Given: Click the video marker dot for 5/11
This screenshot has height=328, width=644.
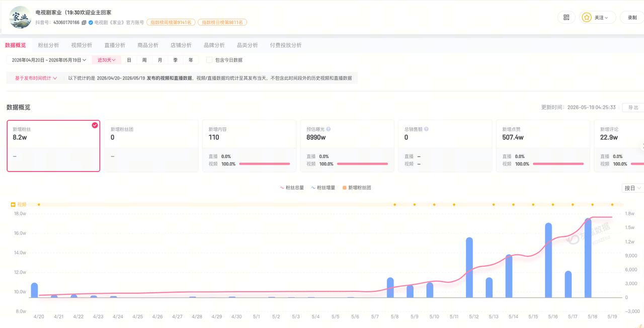Looking at the screenshot, I should pos(454,205).
